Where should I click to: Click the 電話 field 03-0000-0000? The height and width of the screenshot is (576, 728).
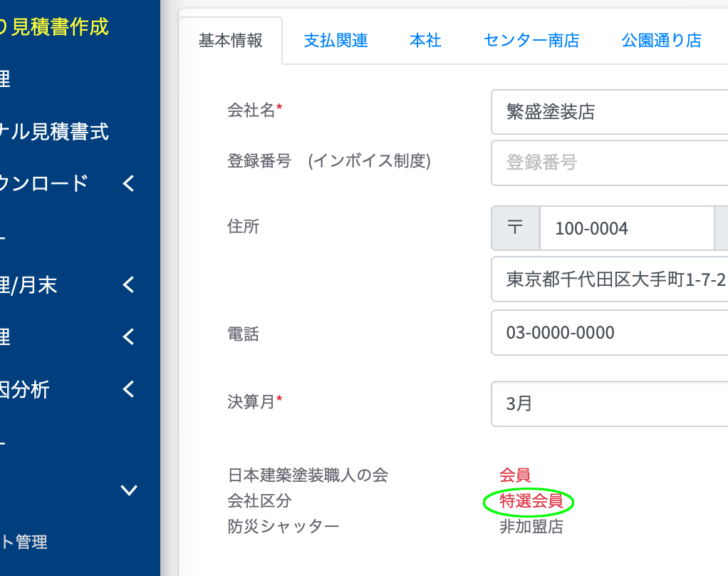point(610,333)
